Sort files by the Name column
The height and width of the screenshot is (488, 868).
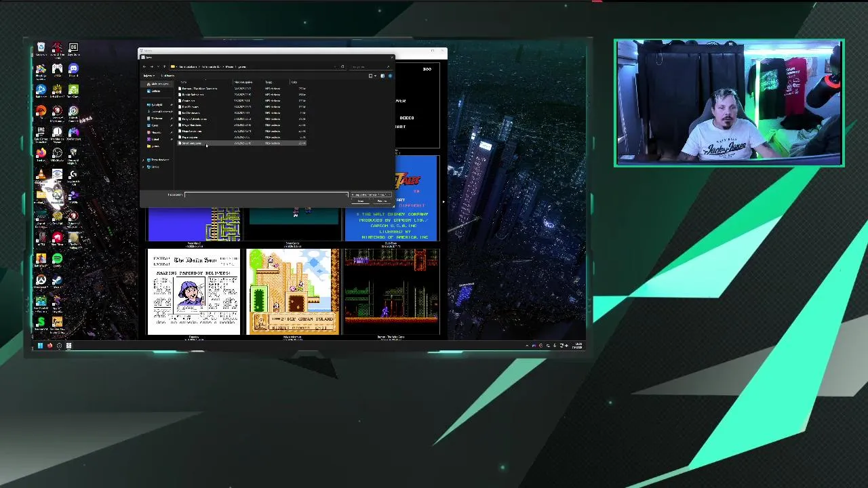pos(184,82)
